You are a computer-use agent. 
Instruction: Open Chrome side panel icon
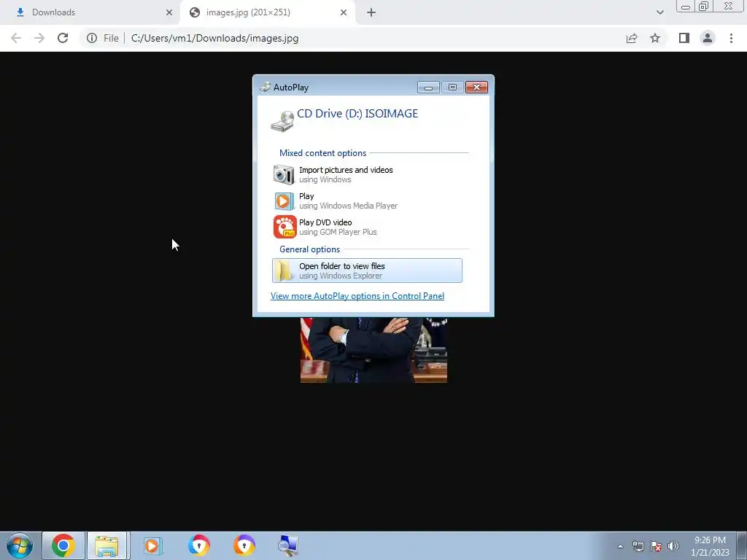tap(684, 38)
